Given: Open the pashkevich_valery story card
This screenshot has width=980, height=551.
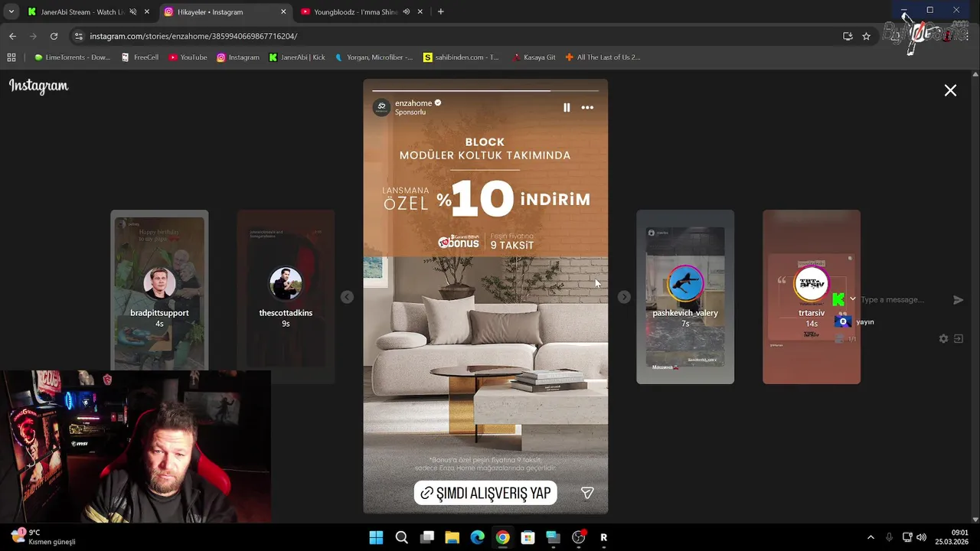Looking at the screenshot, I should click(x=685, y=297).
